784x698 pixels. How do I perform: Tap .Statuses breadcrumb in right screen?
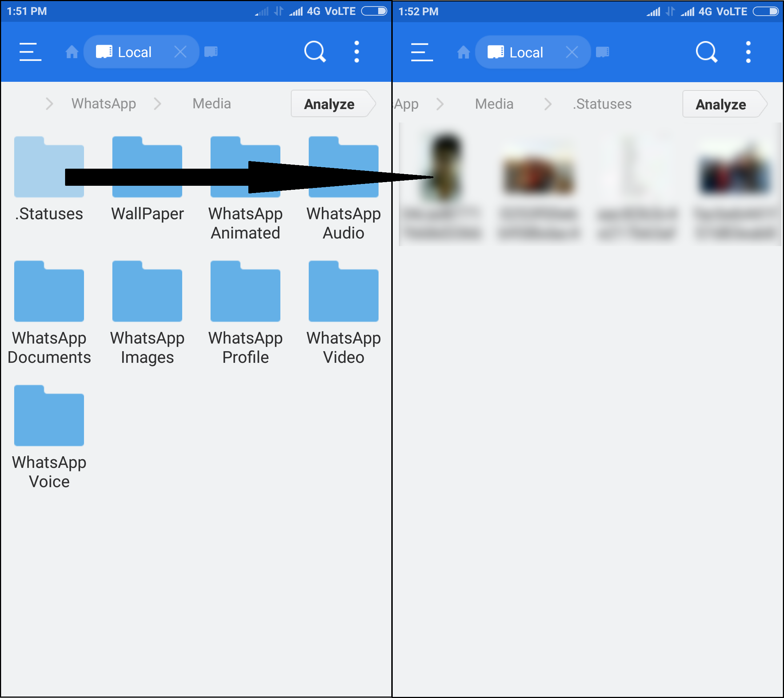[602, 104]
